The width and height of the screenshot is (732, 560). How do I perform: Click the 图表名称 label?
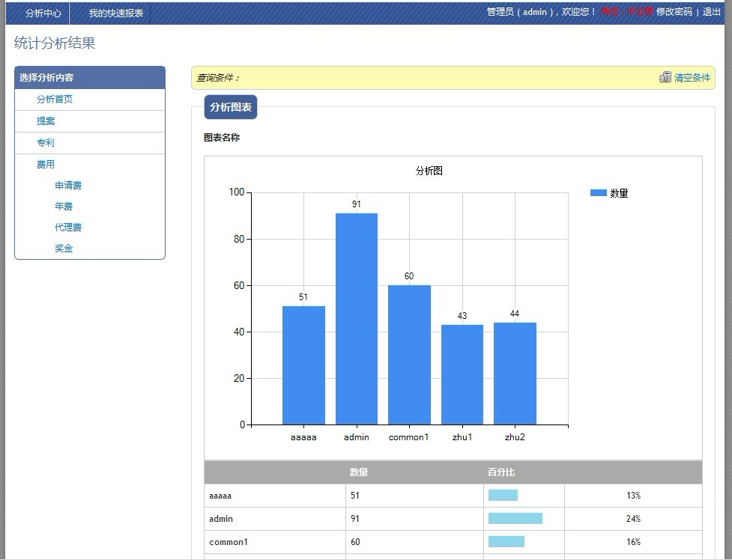tap(222, 138)
